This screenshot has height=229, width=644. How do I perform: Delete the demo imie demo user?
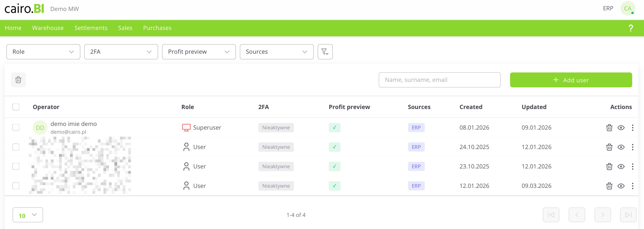[609, 128]
